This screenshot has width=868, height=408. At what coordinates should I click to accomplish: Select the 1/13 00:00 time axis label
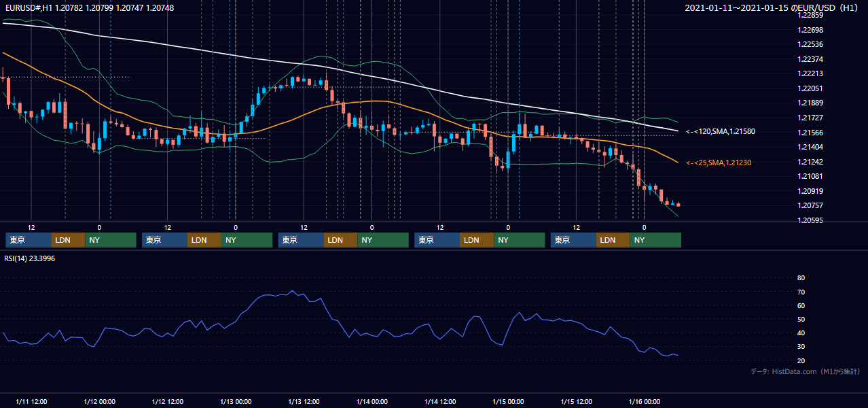tap(236, 401)
